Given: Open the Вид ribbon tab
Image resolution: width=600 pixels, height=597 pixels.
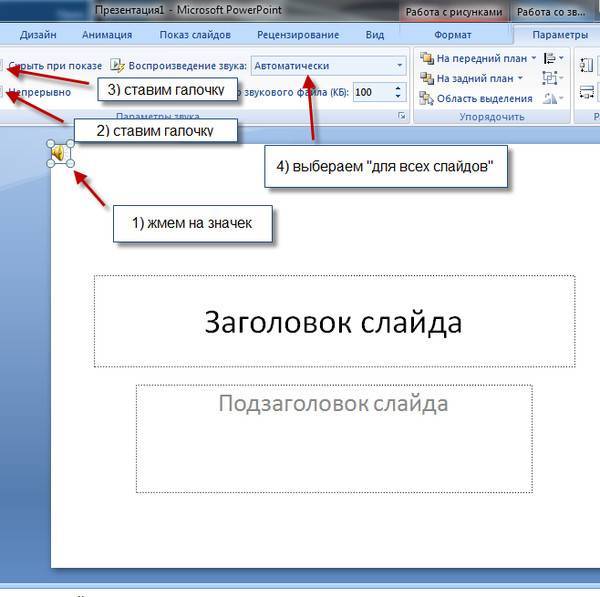Looking at the screenshot, I should (x=375, y=35).
